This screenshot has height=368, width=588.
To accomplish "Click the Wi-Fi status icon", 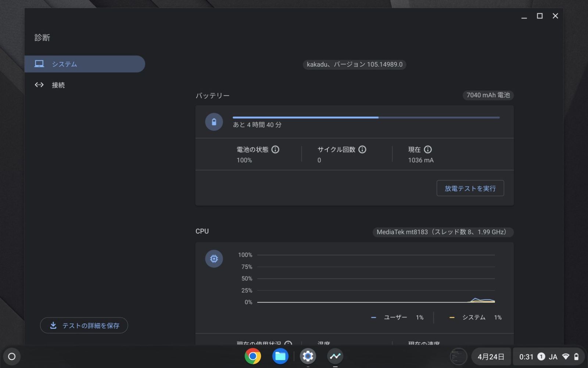I will coord(566,357).
